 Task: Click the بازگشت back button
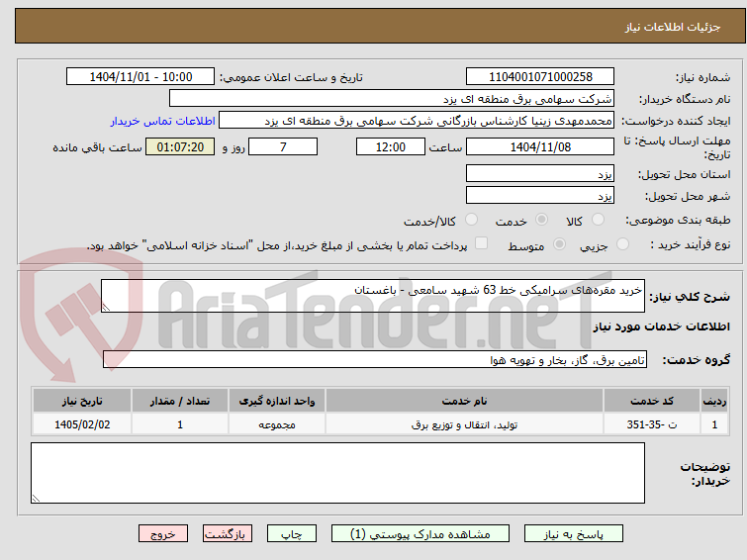click(x=228, y=534)
